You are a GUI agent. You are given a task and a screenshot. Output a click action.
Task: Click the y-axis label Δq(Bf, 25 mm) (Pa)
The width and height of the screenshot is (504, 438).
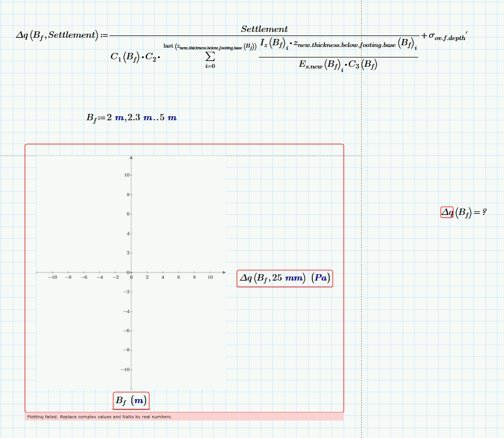[284, 278]
